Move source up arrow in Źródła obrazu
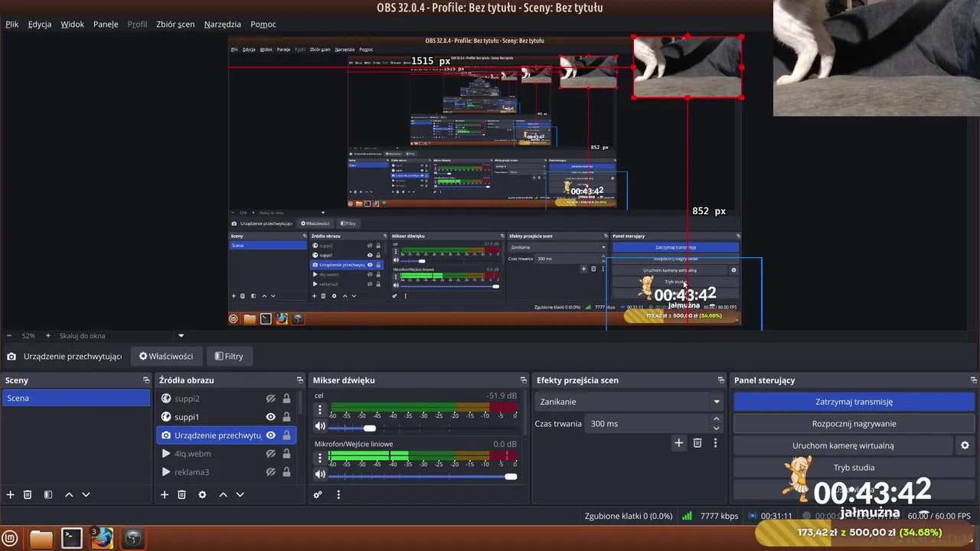Screen dimensions: 980x551 [x=224, y=494]
